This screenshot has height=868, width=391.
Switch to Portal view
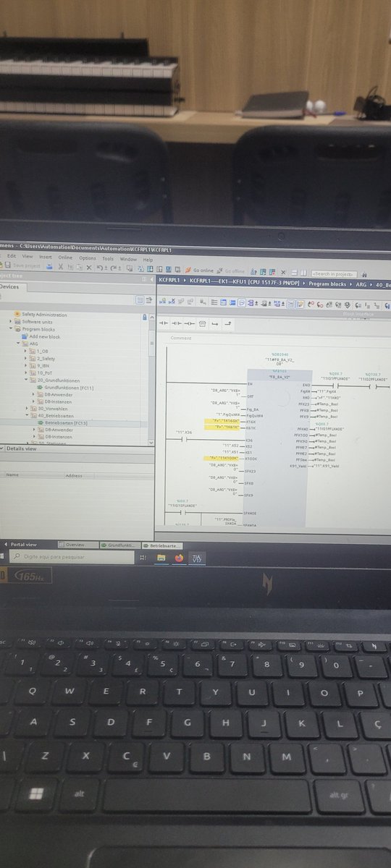coord(21,544)
